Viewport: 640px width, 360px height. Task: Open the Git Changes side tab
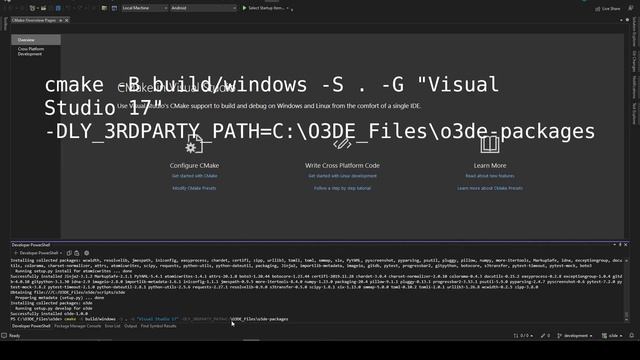pos(634,61)
